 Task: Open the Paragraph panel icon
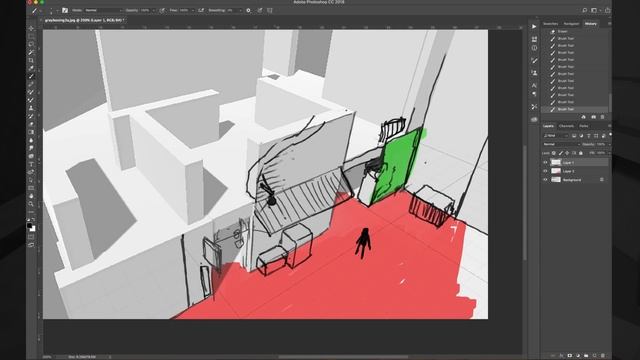pyautogui.click(x=534, y=94)
